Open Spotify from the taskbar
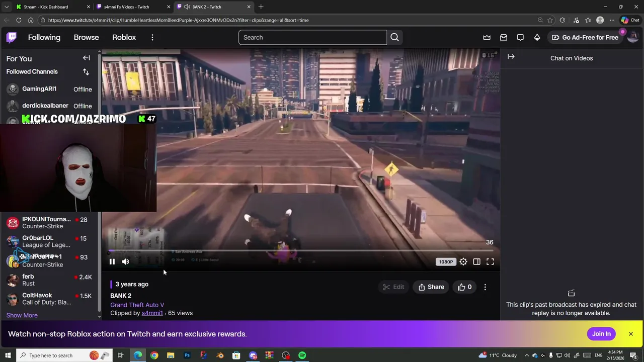644x362 pixels. tap(302, 355)
